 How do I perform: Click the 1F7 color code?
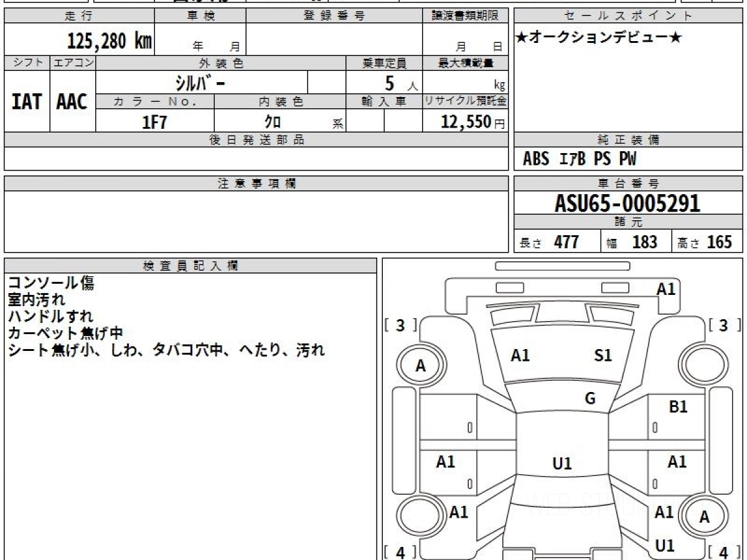[155, 122]
